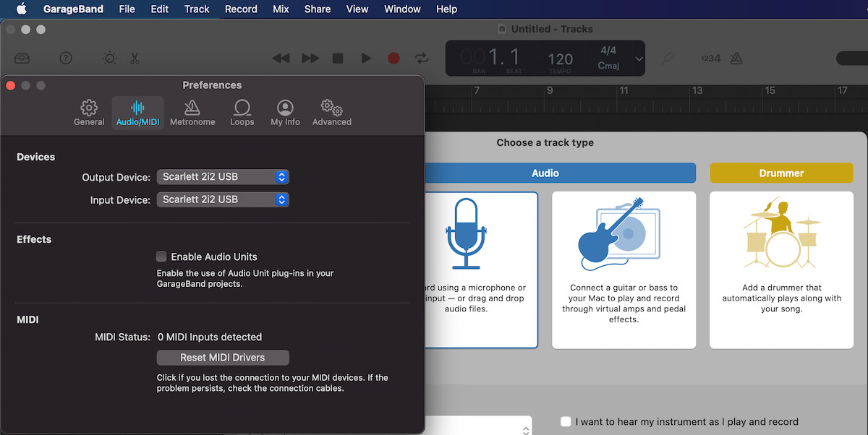Choose the drummer kit track card
The height and width of the screenshot is (435, 868).
pos(781,270)
